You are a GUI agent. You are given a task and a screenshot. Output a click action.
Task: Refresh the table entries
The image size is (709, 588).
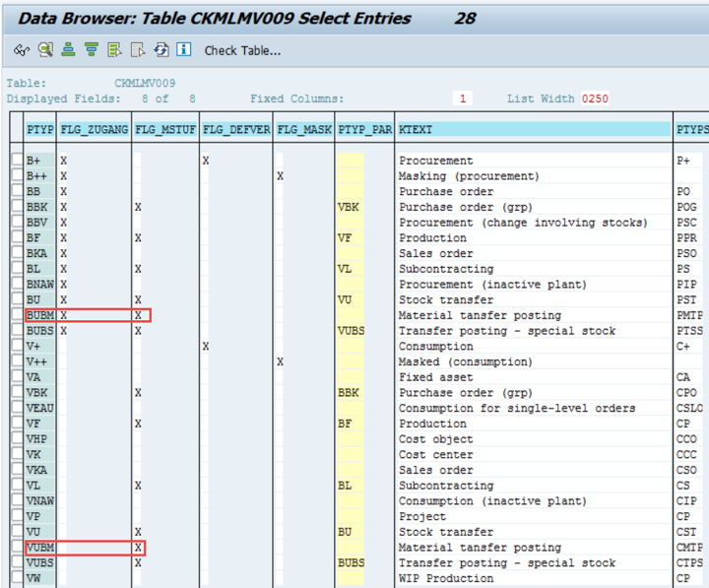click(x=161, y=49)
